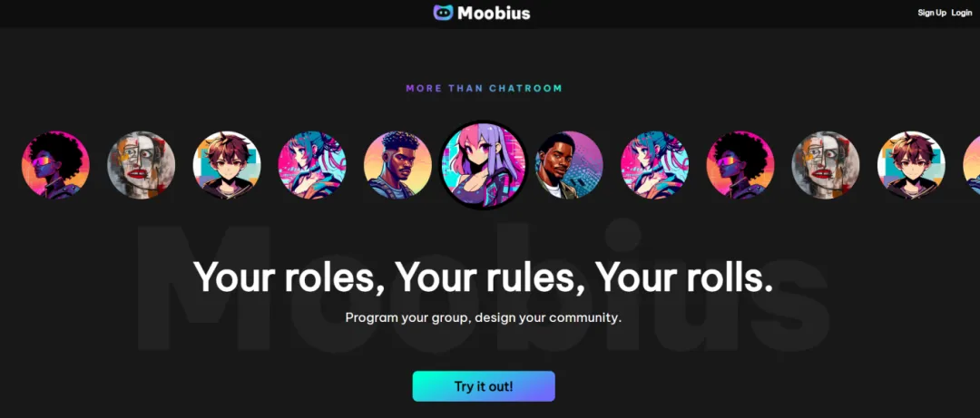980x418 pixels.
Task: Pick the brown-haired anime boy avatar on the right
Action: pos(912,165)
